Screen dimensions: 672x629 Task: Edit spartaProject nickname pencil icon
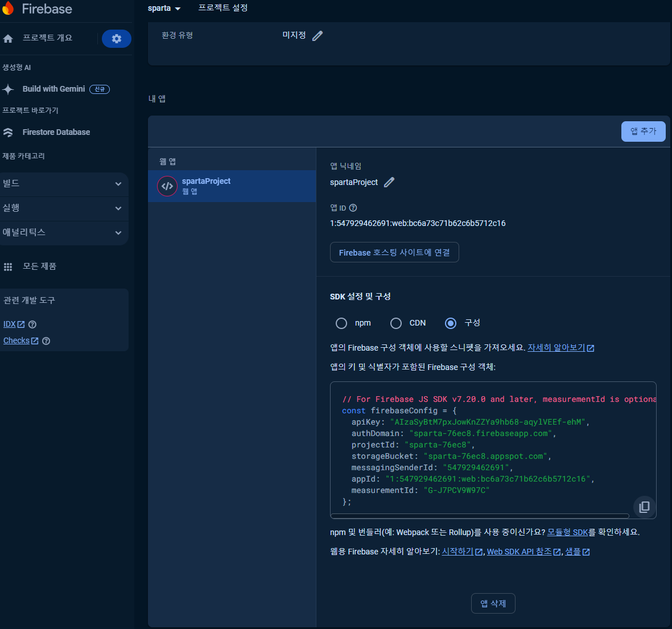click(389, 182)
